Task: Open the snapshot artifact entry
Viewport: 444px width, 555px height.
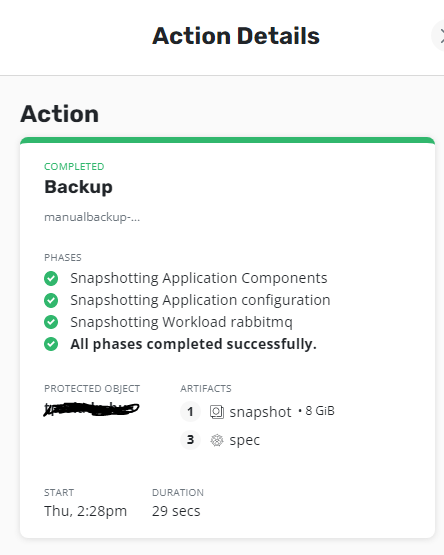Action: (x=260, y=412)
